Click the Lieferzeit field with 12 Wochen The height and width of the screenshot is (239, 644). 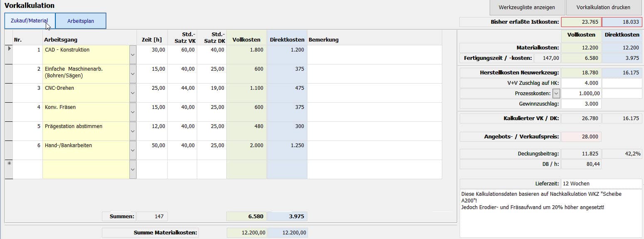[601, 183]
